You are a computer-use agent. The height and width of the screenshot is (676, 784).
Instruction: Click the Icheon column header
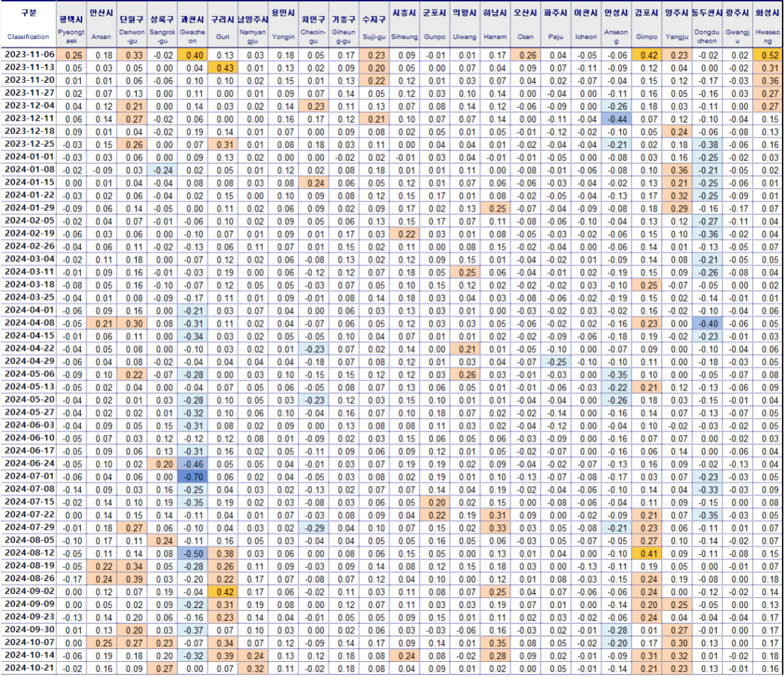click(586, 24)
